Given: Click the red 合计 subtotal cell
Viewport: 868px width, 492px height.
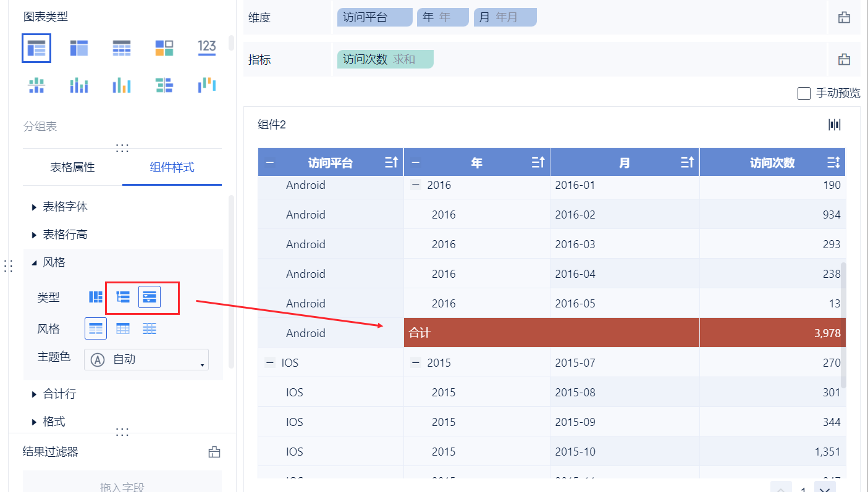Looking at the screenshot, I should point(552,333).
